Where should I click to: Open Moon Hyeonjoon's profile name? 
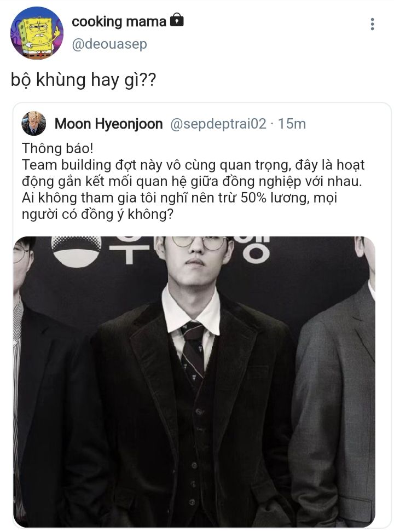click(x=108, y=124)
